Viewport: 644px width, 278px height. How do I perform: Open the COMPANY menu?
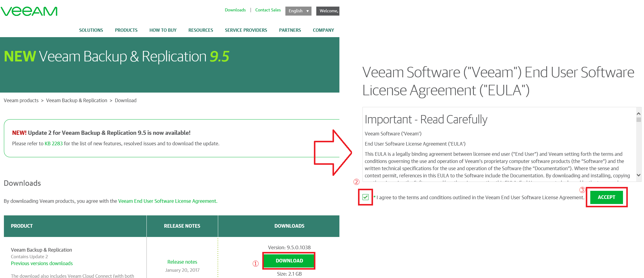(x=324, y=30)
